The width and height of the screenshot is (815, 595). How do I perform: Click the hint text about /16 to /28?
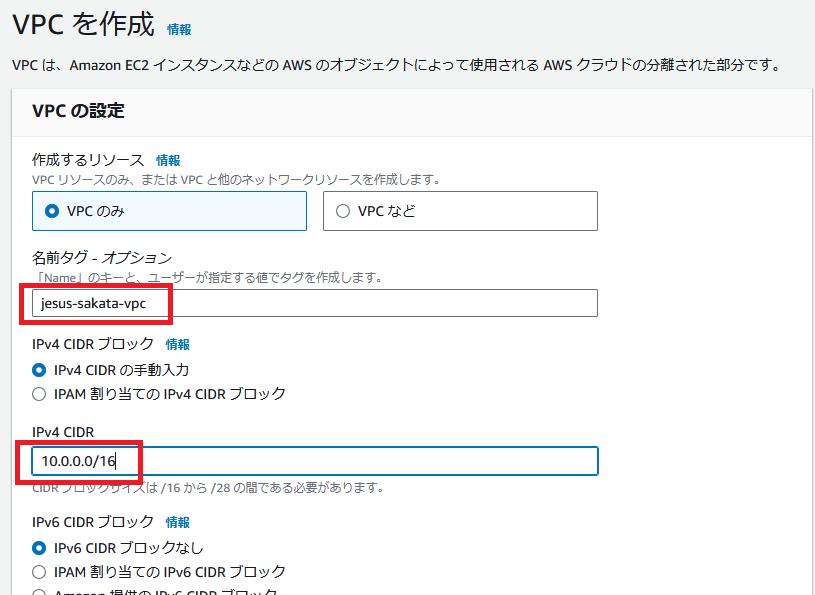pos(208,487)
